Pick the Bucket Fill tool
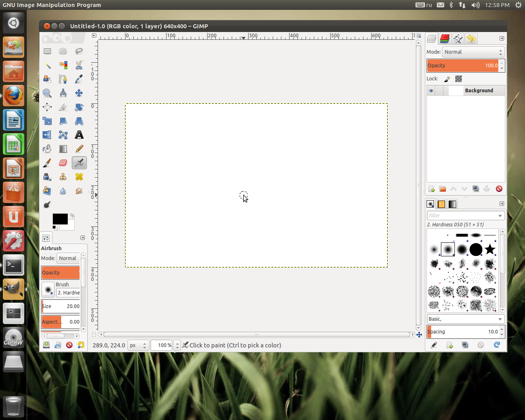The image size is (525, 420). 47,149
